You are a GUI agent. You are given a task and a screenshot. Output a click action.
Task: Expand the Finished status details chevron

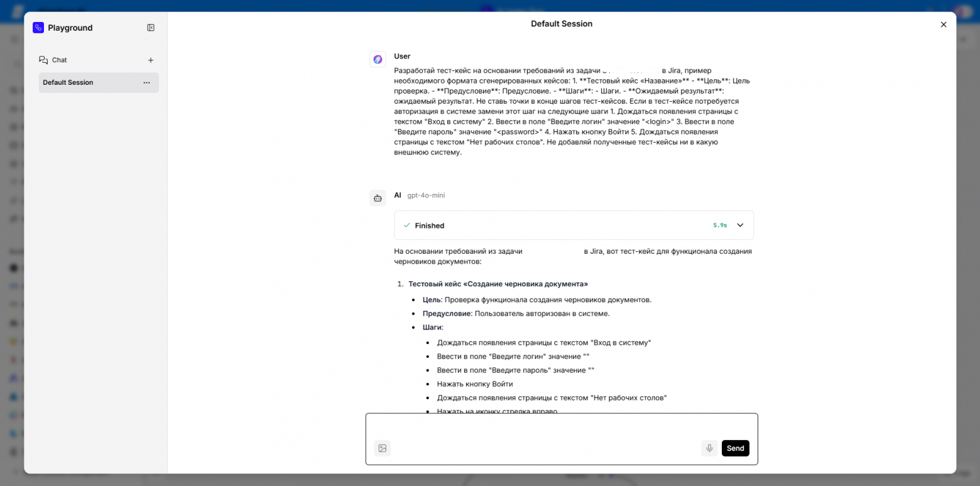click(740, 225)
